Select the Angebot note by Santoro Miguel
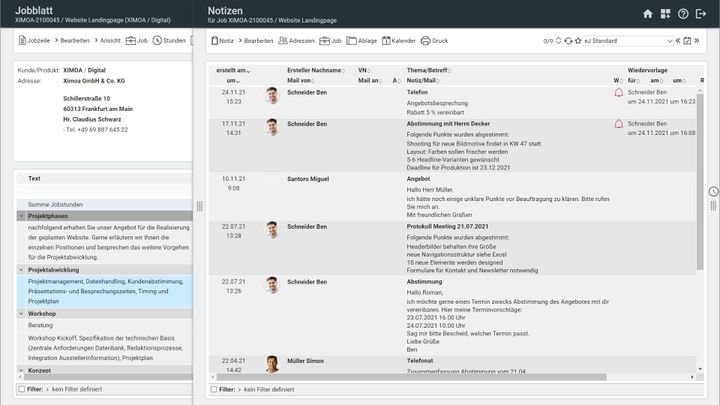The width and height of the screenshot is (720, 405). 453,197
